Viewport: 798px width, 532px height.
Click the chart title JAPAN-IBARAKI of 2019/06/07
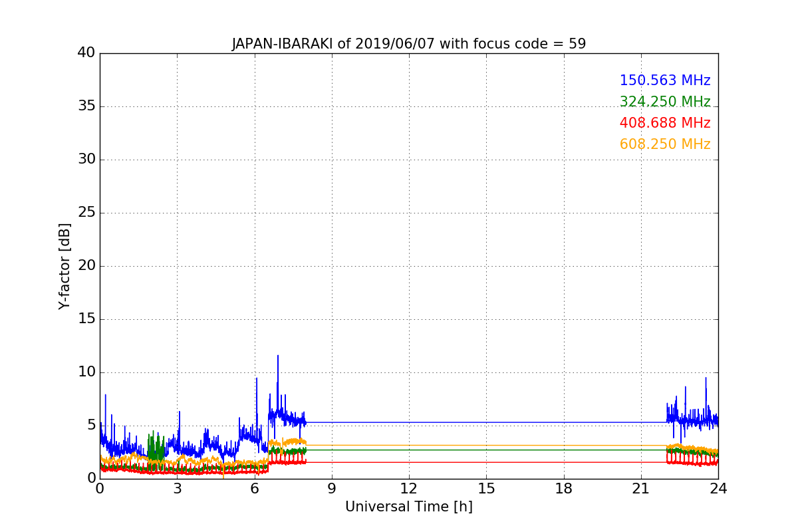point(408,44)
